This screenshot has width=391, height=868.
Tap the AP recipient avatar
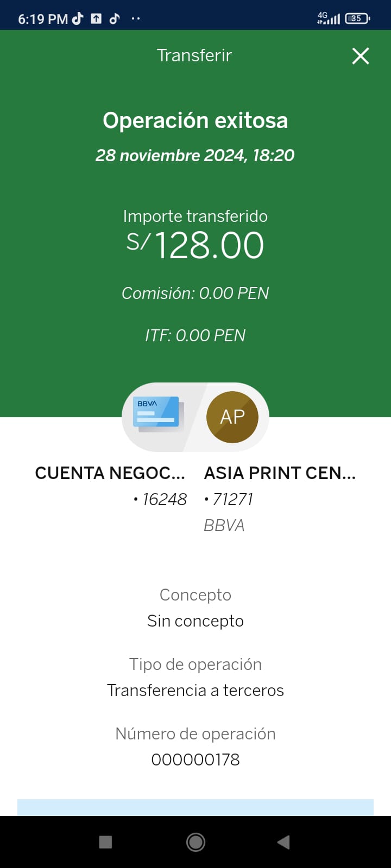pyautogui.click(x=232, y=417)
